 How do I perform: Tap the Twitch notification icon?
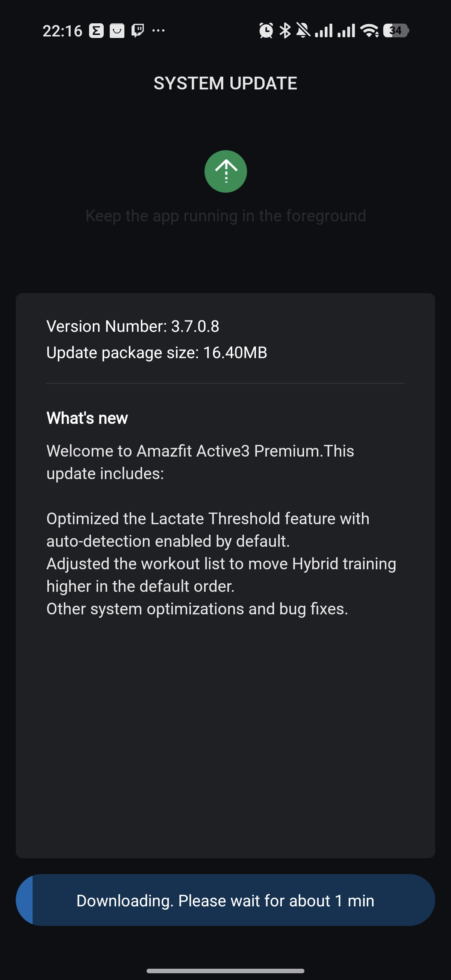coord(138,30)
